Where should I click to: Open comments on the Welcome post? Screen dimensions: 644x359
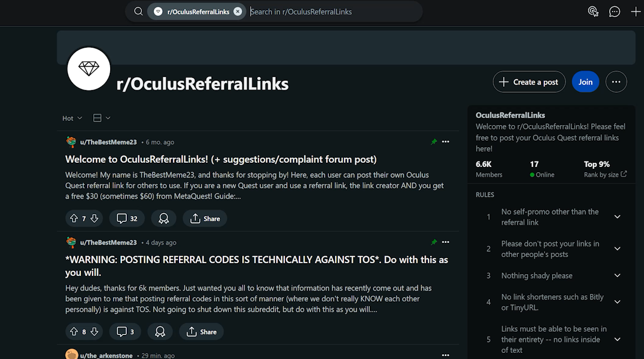coord(127,218)
